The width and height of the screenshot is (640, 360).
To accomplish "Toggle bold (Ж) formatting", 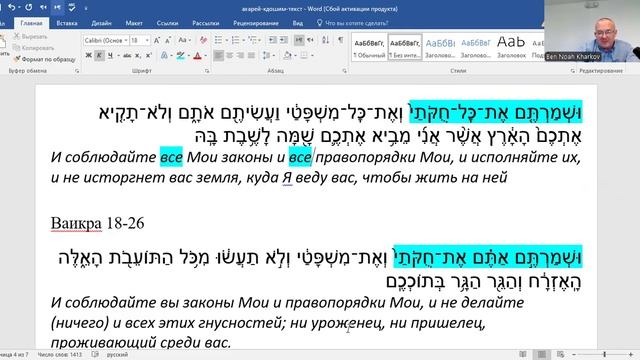I will 89,55.
